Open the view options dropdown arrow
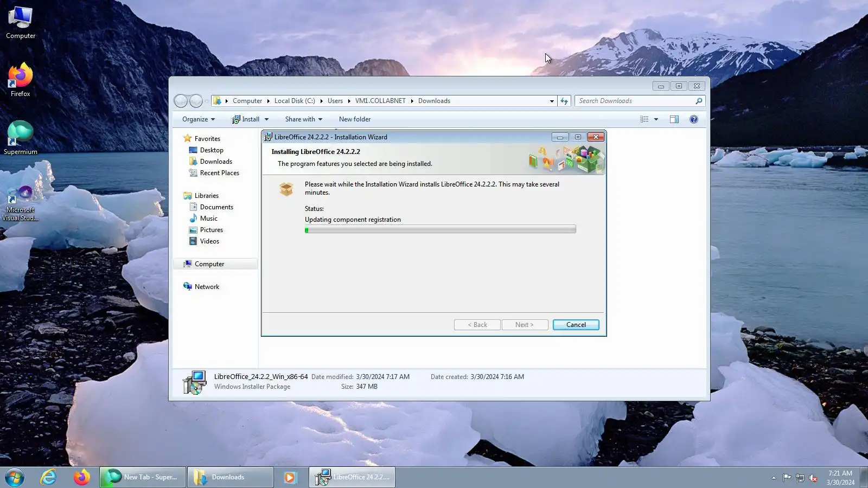The width and height of the screenshot is (868, 488). point(656,119)
